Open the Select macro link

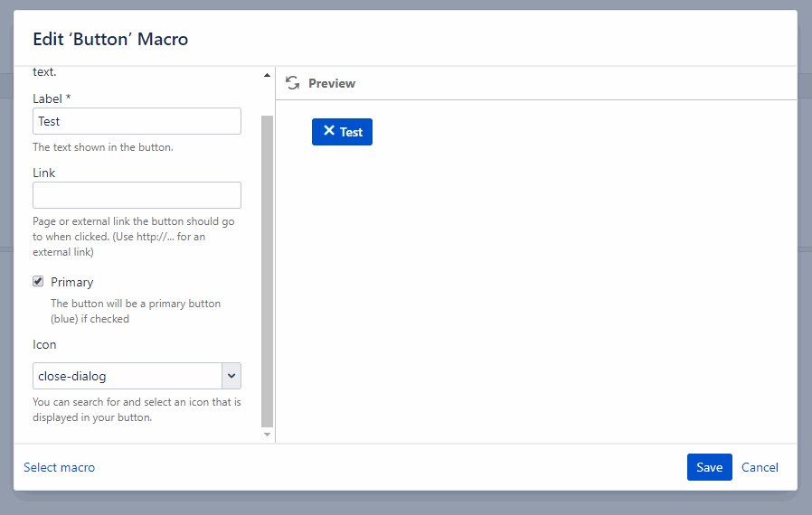59,467
